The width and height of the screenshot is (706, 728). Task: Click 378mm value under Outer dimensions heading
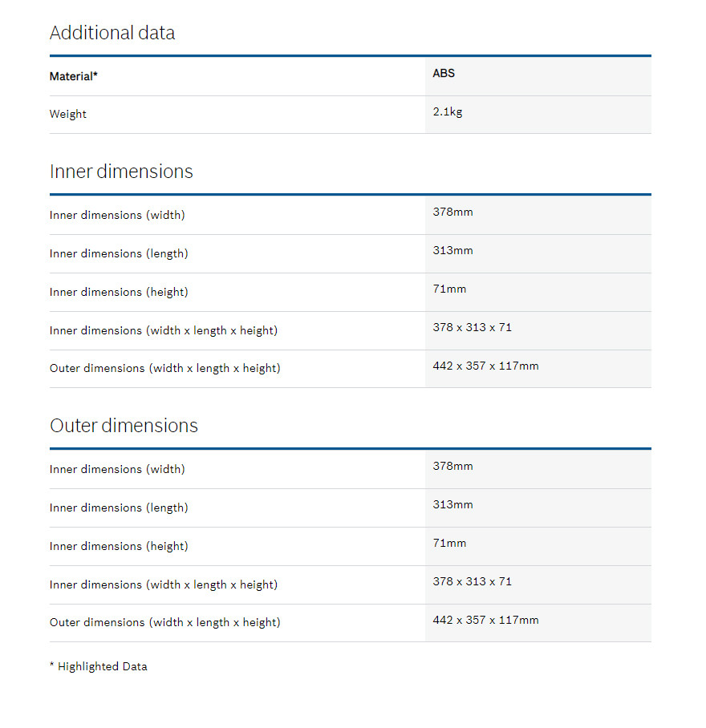tap(452, 467)
